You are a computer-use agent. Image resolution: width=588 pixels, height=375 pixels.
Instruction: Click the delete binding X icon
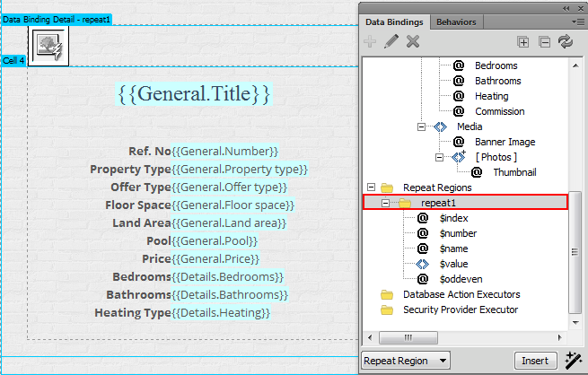pyautogui.click(x=413, y=41)
